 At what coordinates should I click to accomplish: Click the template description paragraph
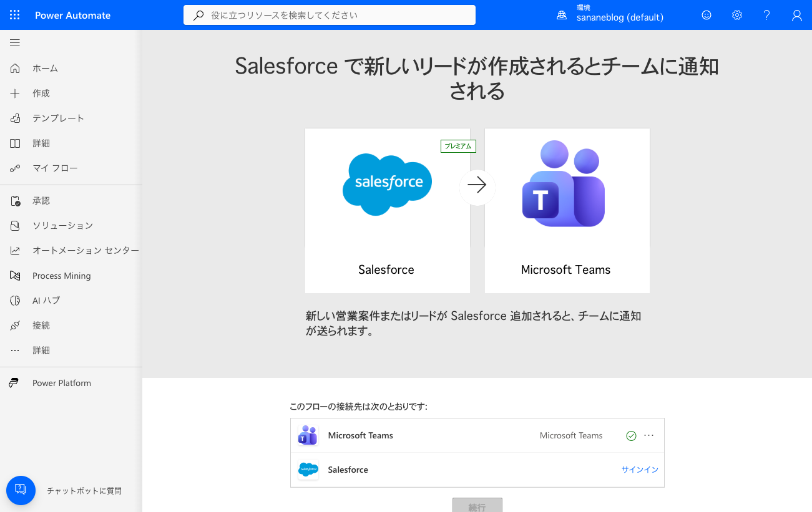(x=473, y=324)
